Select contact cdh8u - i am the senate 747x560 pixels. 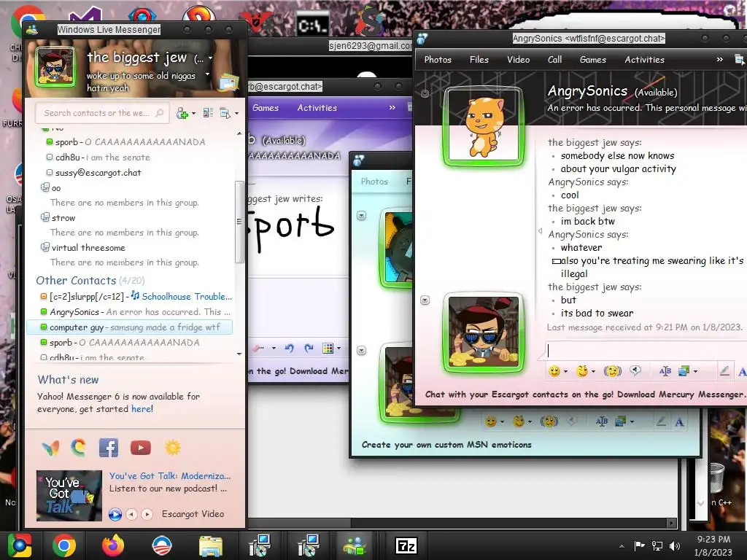[x=102, y=157]
